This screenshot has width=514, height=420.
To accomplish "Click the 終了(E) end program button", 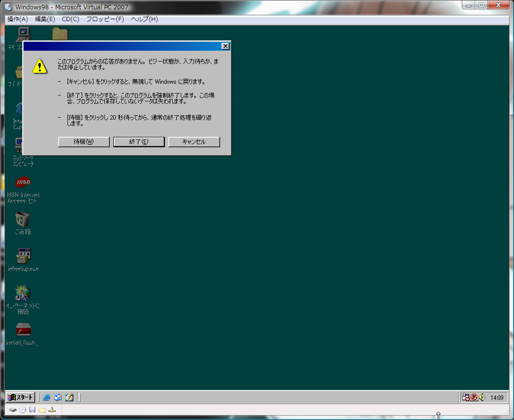I will click(x=139, y=142).
